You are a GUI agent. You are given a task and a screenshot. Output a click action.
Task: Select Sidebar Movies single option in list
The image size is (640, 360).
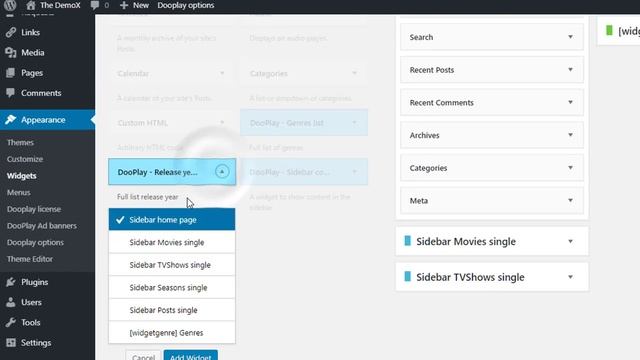pos(172,242)
